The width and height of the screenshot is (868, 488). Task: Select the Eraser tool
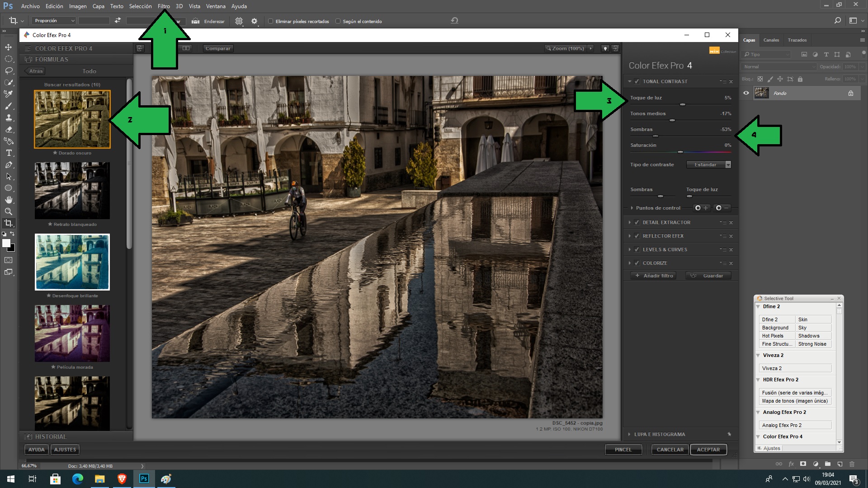(9, 130)
